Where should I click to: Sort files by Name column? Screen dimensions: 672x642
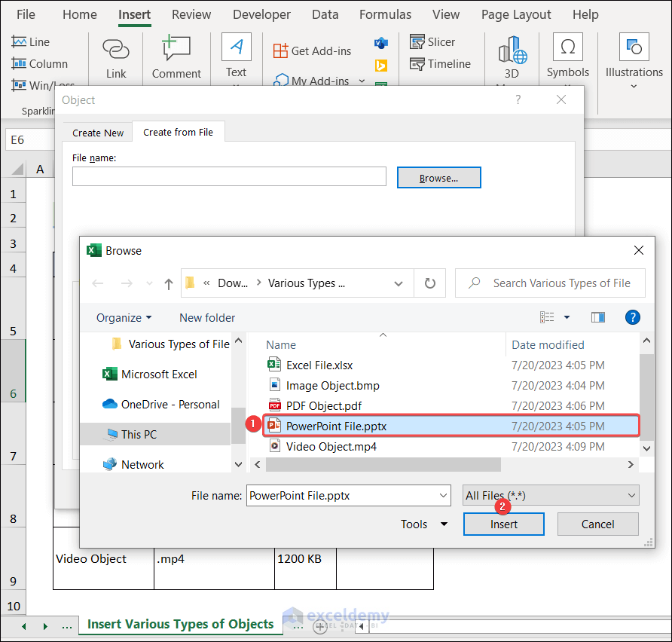tap(281, 345)
